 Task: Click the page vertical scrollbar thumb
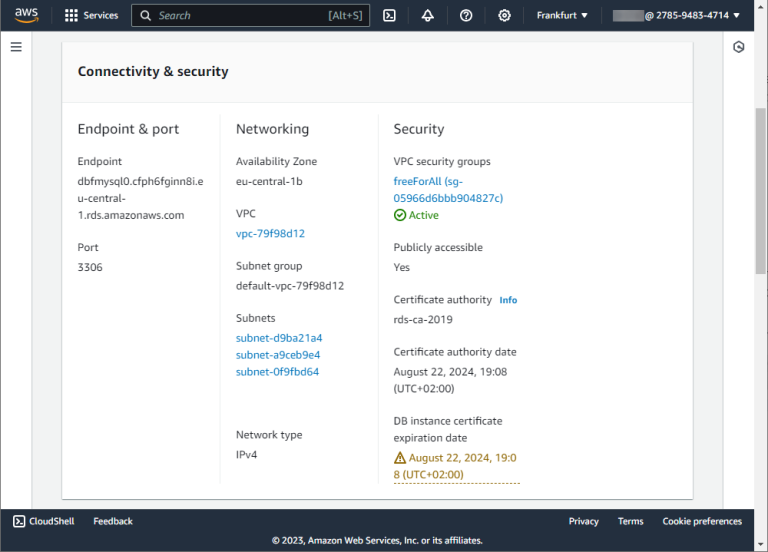[761, 191]
